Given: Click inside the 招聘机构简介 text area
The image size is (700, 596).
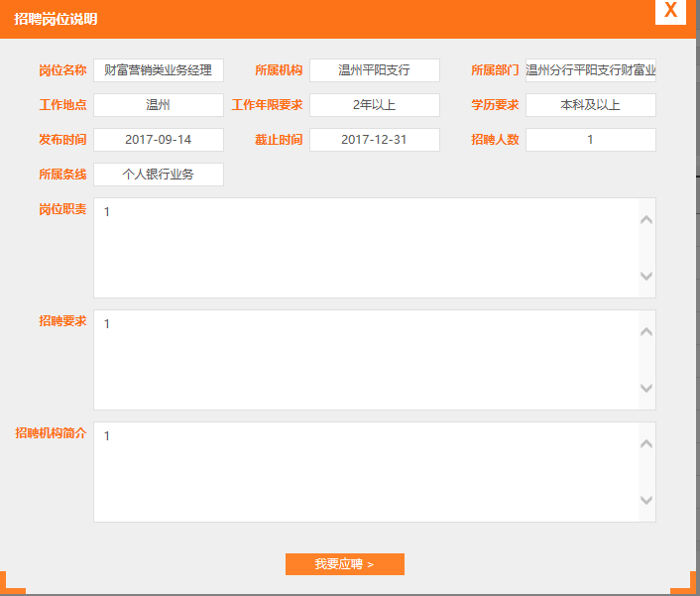Looking at the screenshot, I should point(367,472).
